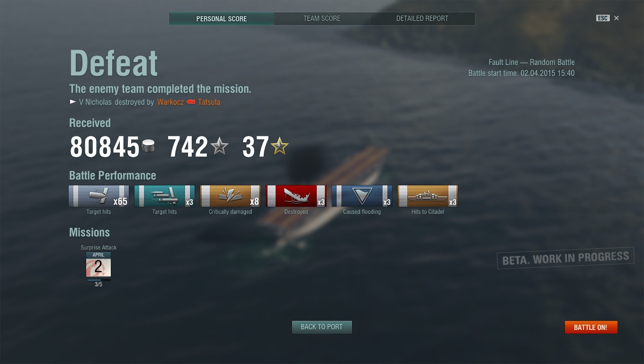Select the Caused flooding ribbon
This screenshot has width=644, height=364.
pos(362,196)
